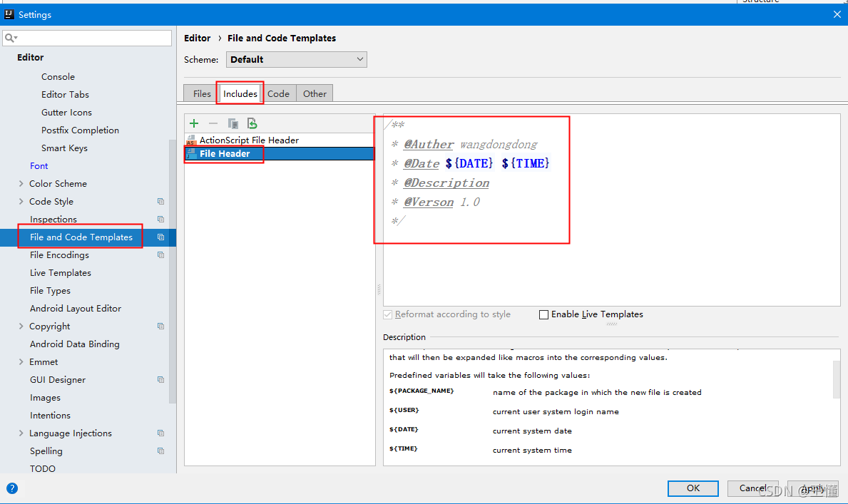This screenshot has height=504, width=848.
Task: Open Postfix Completion settings
Action: pos(80,130)
